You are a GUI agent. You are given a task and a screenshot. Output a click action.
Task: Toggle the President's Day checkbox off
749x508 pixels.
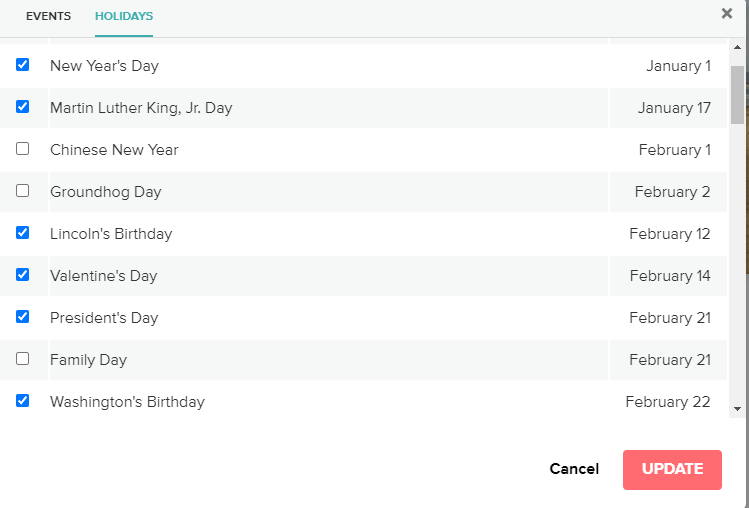pyautogui.click(x=22, y=317)
